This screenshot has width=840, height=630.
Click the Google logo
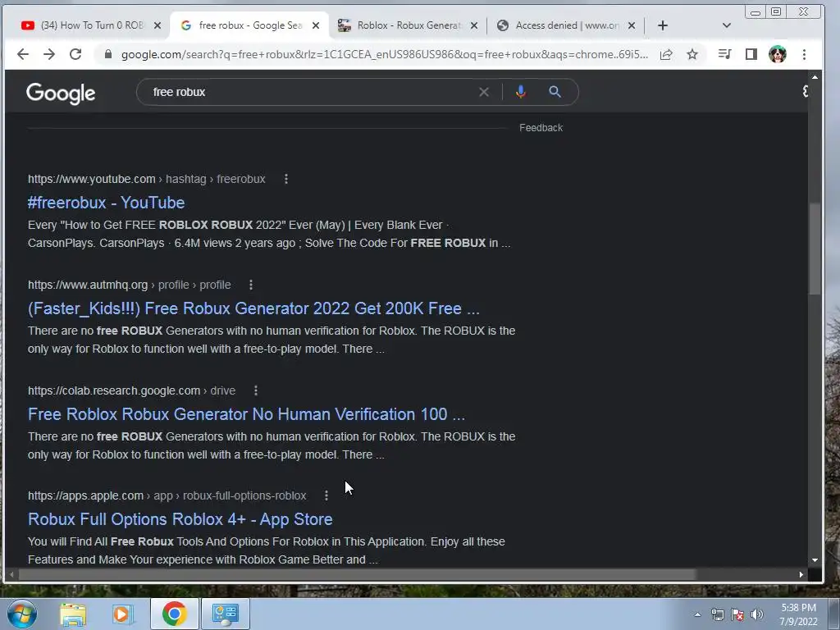click(61, 94)
